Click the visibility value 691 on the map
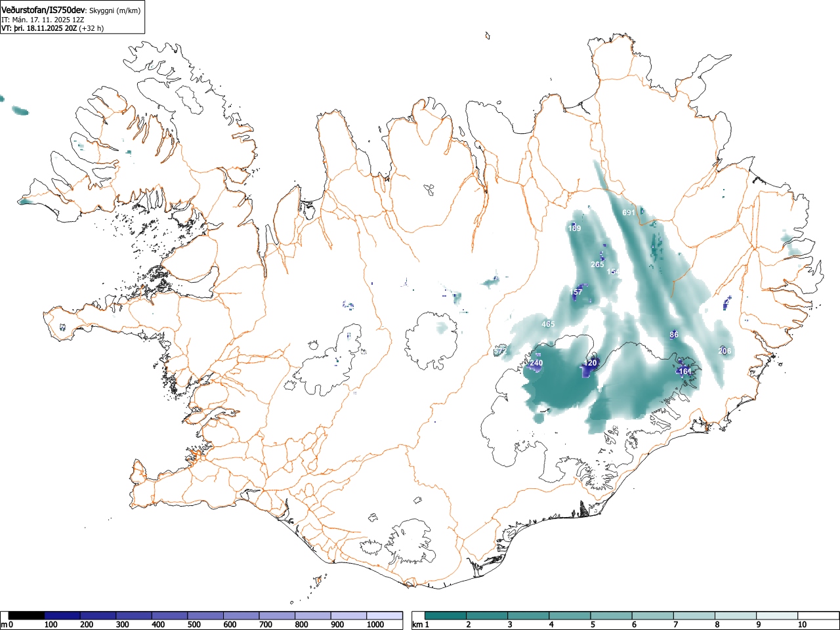 628,213
